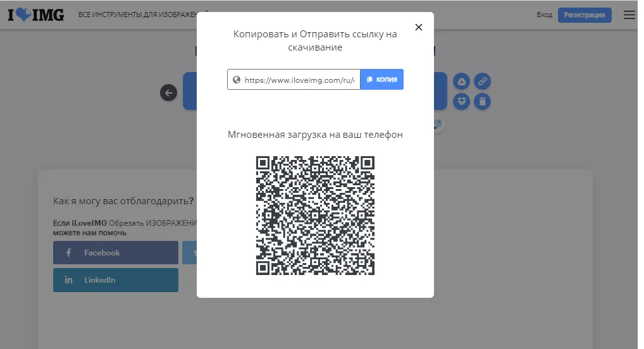Click the small resize image icon
This screenshot has width=644, height=349.
[438, 125]
